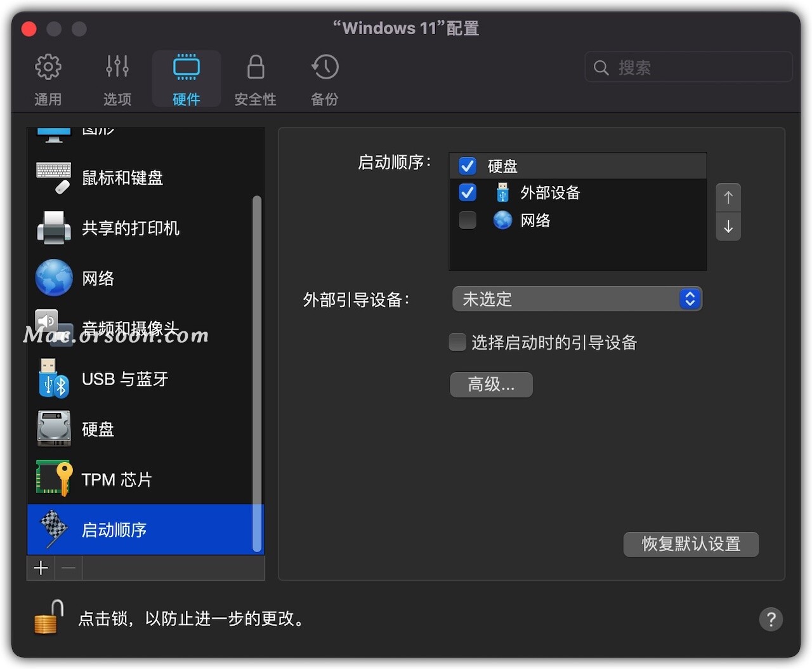Enable 选择启动时的引导设备 checkbox
The image size is (812, 669).
[457, 343]
